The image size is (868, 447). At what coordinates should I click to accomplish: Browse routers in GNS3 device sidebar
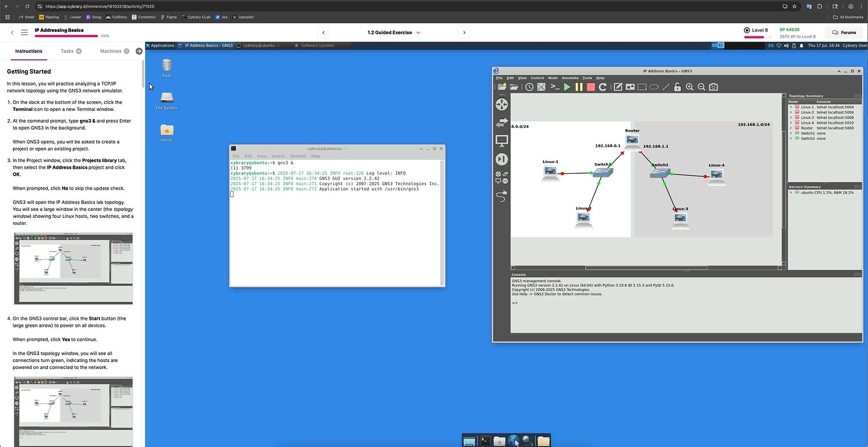click(501, 104)
